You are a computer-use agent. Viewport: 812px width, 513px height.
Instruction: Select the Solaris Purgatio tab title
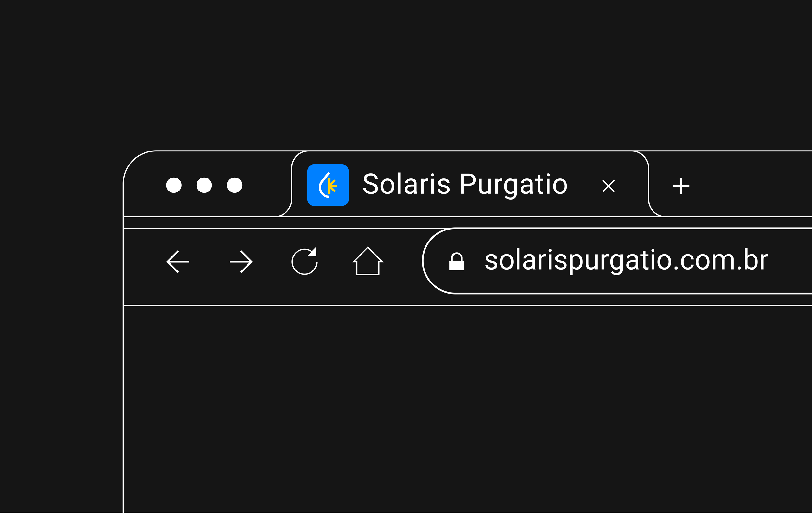[x=465, y=185]
